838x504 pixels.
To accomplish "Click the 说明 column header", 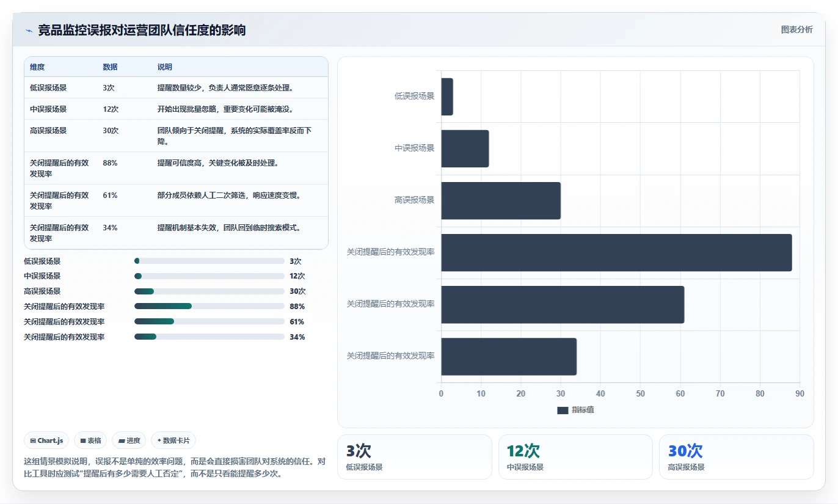I will 165,67.
